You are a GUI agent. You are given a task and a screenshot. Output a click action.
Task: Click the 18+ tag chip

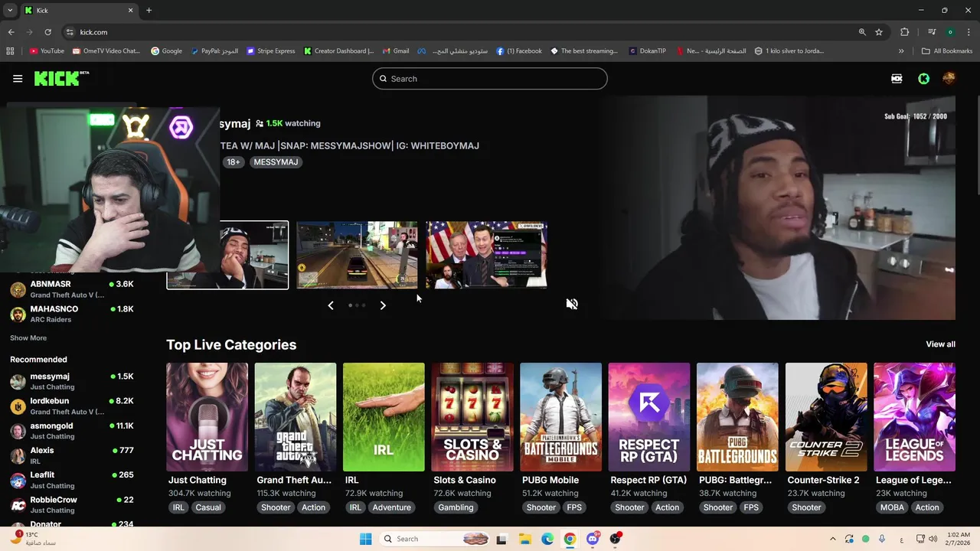[x=233, y=162]
